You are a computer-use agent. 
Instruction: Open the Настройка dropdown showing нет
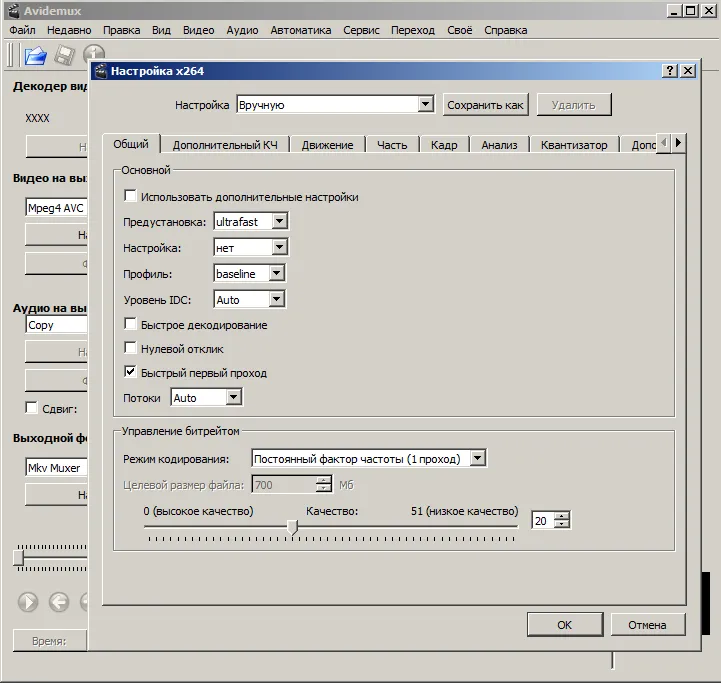(x=251, y=247)
